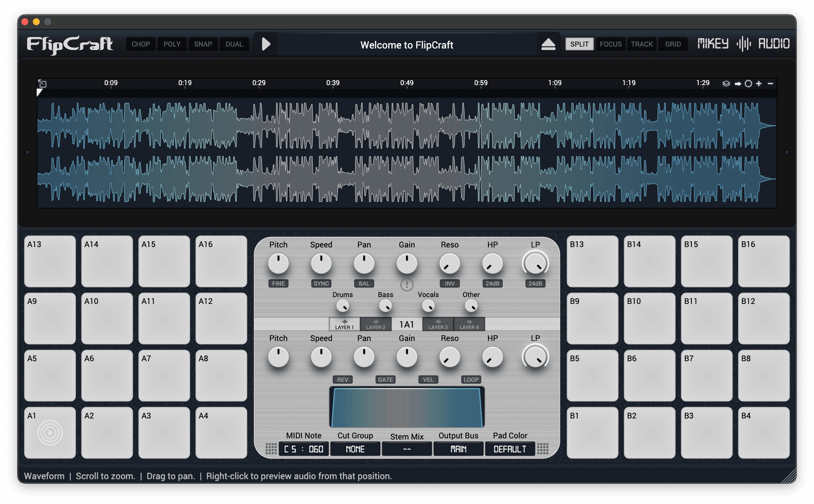
Task: Click the eject icon next to title display
Action: point(548,44)
